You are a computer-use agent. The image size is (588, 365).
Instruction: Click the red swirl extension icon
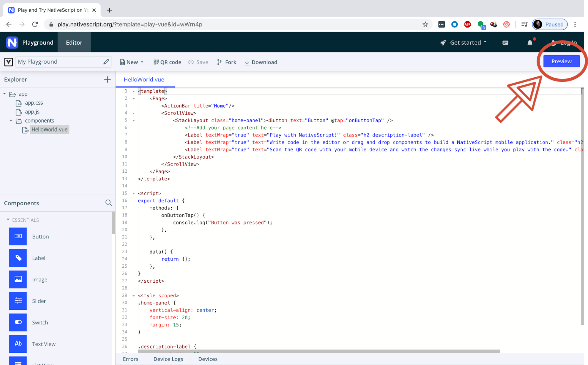(x=506, y=24)
